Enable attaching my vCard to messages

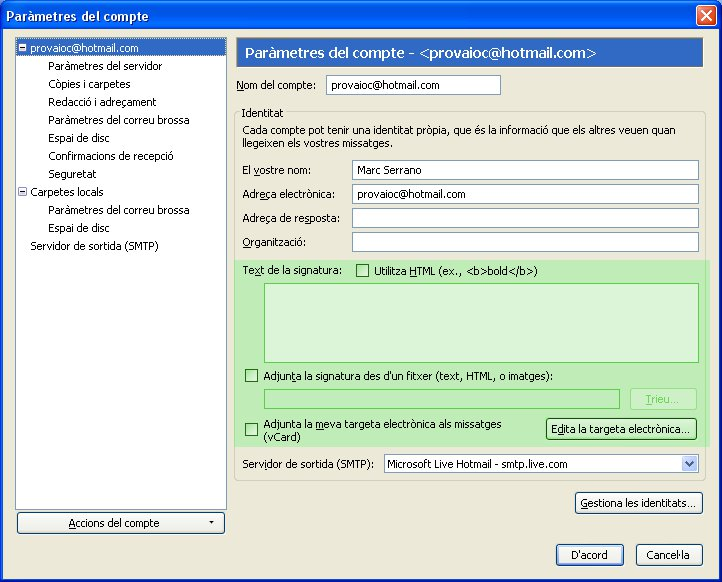(x=251, y=430)
